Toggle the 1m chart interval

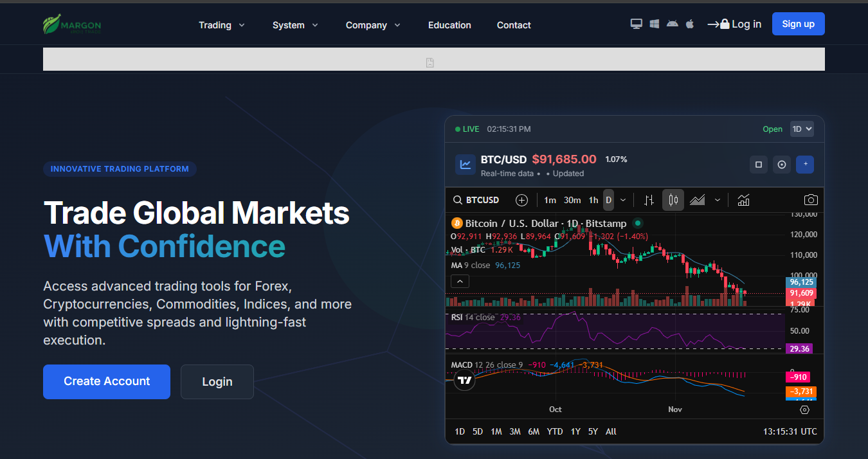coord(550,200)
